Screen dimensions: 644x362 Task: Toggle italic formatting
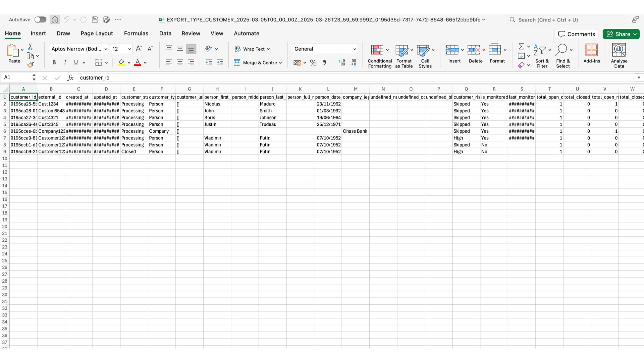65,62
